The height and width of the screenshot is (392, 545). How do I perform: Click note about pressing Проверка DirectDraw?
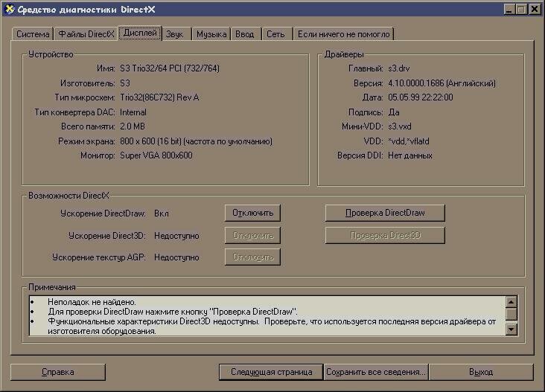pos(173,312)
